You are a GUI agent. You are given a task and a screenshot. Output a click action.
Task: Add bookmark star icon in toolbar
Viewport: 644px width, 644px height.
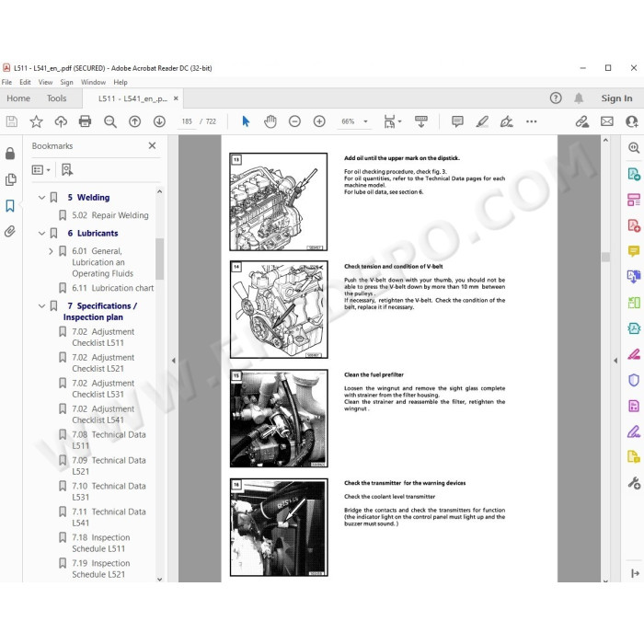36,121
